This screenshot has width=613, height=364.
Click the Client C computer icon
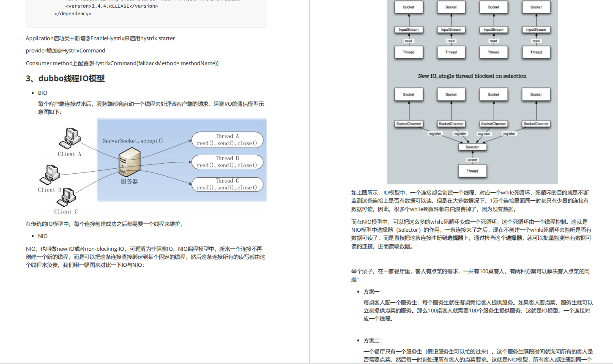[x=66, y=197]
